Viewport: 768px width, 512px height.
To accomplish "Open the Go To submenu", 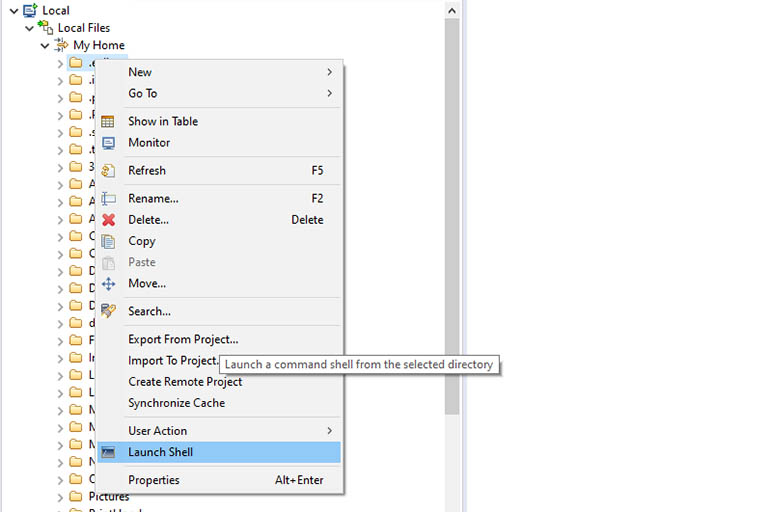I will click(219, 93).
